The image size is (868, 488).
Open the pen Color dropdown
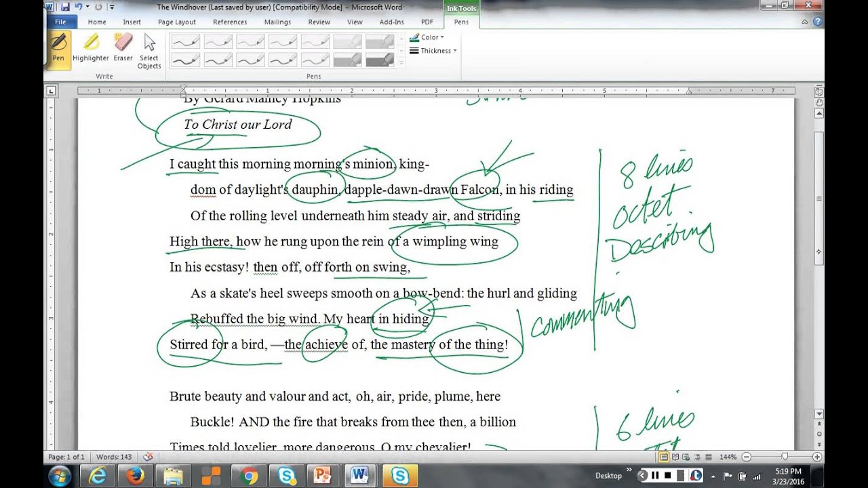(427, 37)
